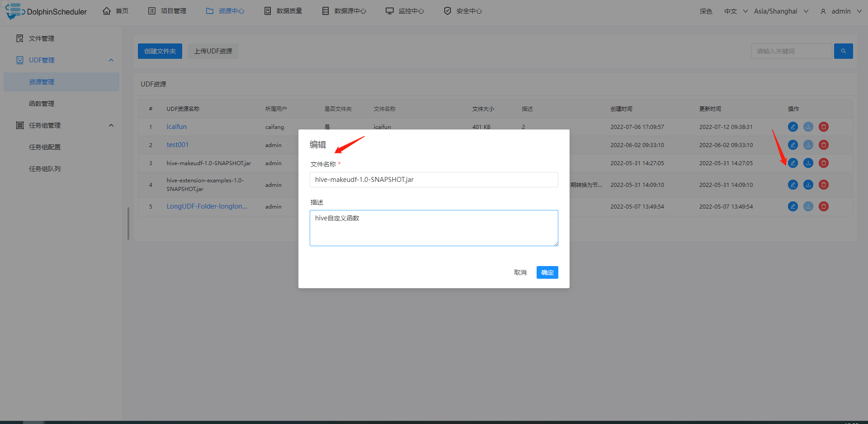Click the hive-extension-examples-1.0-SNAPSHOT.jar table cell
Image resolution: width=868 pixels, height=424 pixels.
point(205,185)
